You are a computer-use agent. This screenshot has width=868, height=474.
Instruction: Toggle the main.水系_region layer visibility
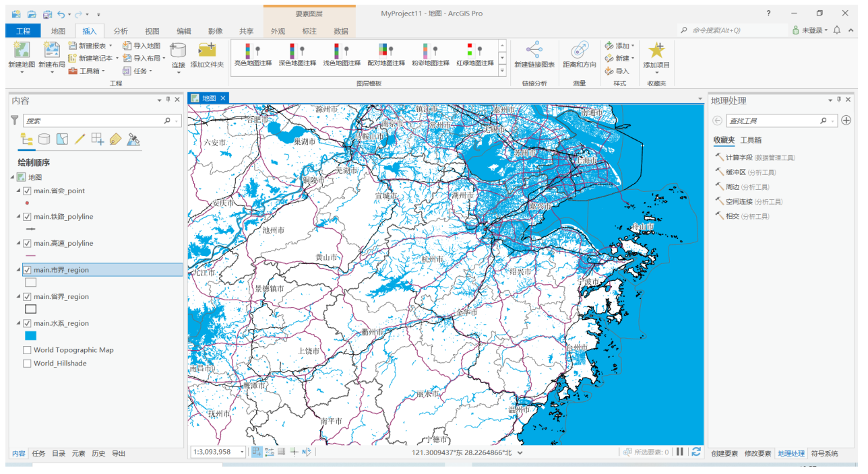[x=27, y=323]
